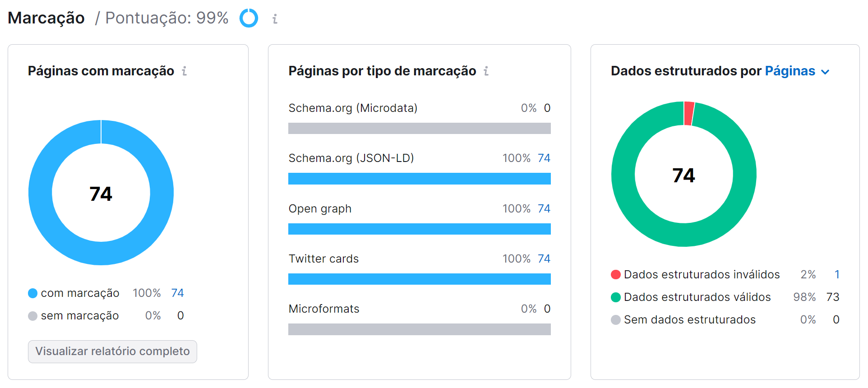Toggle the gray legend marker for sem marcação
Screen dimensions: 868x388
(32, 316)
